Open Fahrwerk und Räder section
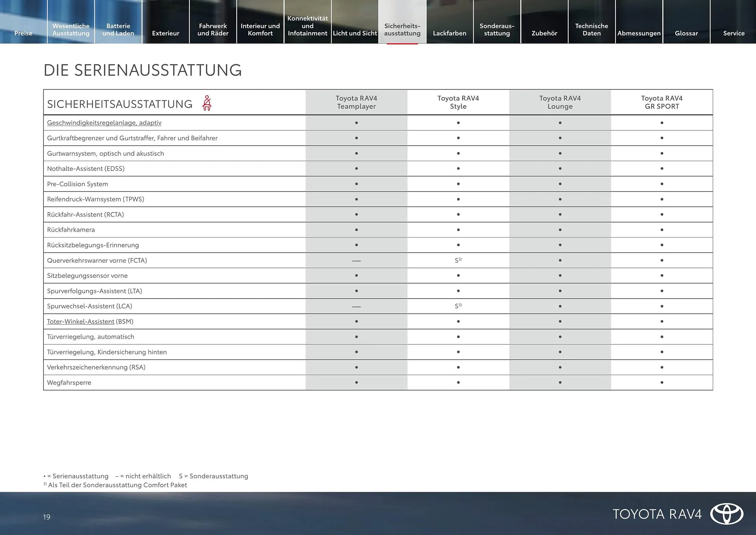Screen dimensions: 756x535 click(x=213, y=30)
